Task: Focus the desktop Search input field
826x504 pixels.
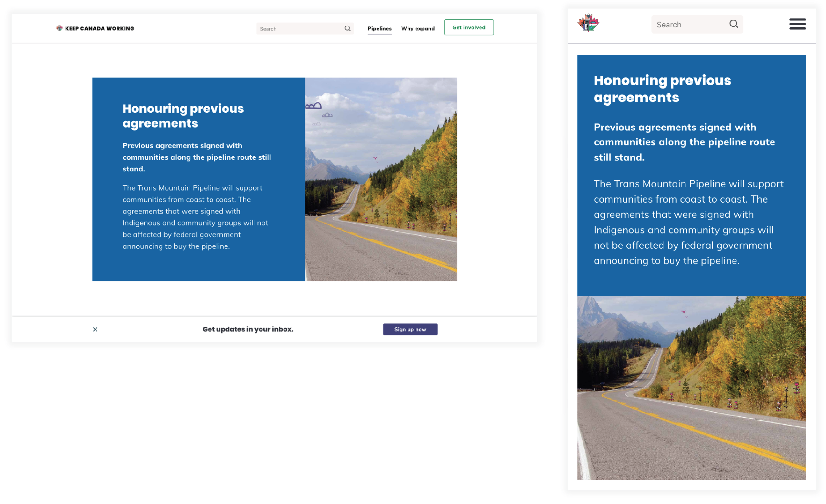Action: click(x=305, y=29)
